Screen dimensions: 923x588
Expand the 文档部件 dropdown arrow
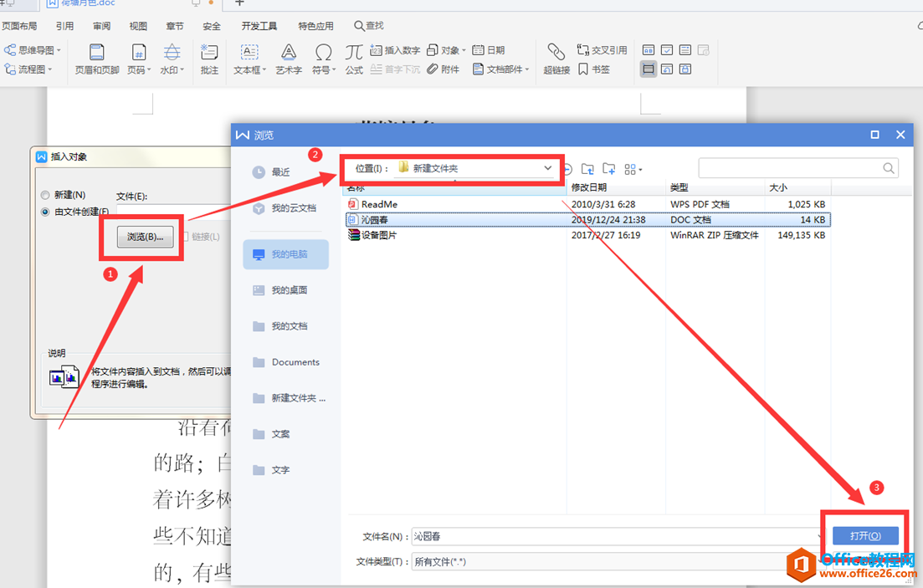pyautogui.click(x=527, y=69)
